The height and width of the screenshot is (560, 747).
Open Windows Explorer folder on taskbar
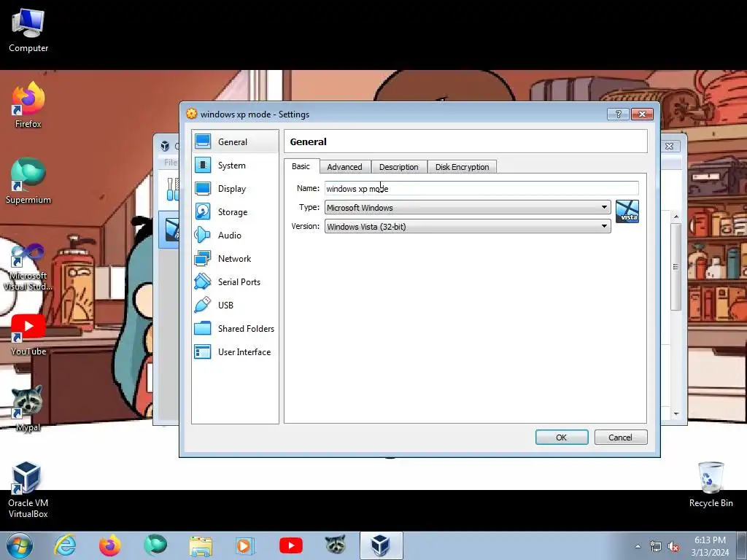[201, 545]
